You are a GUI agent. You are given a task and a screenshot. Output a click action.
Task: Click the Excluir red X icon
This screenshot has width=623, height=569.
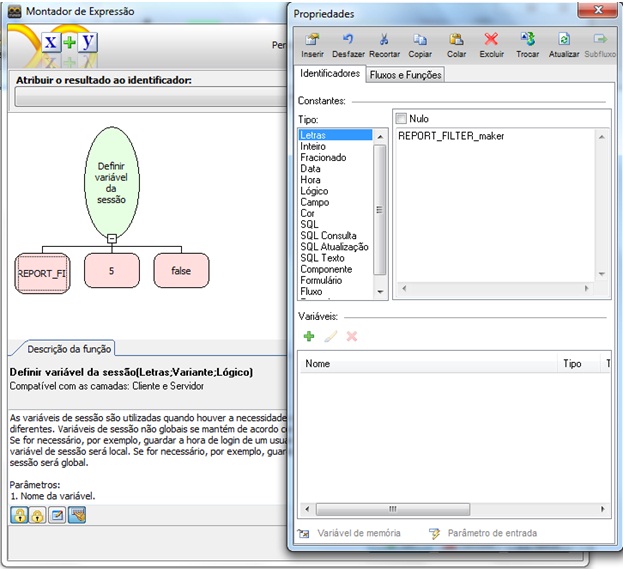491,39
